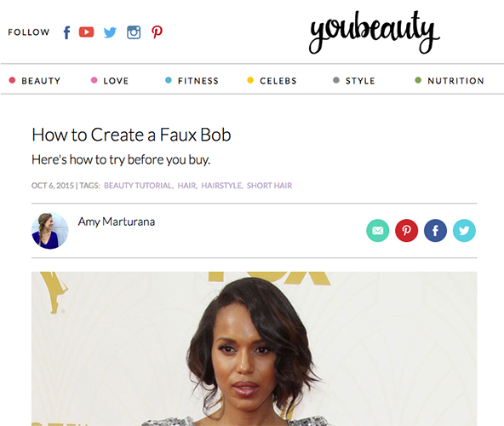Follow the Short Hair tag link
Image resolution: width=504 pixels, height=426 pixels.
coord(269,186)
